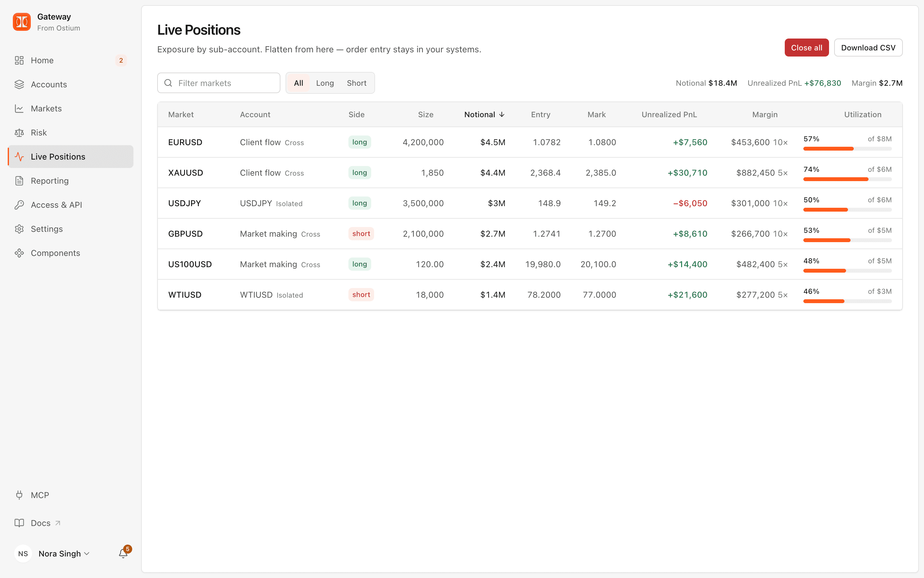
Task: Click the WTIUSD 46% utilization bar
Action: click(x=847, y=302)
